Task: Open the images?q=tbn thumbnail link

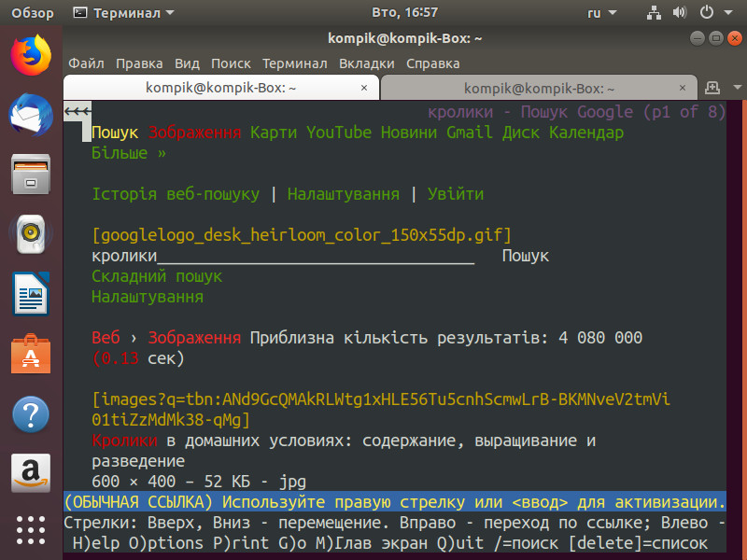Action: click(381, 410)
